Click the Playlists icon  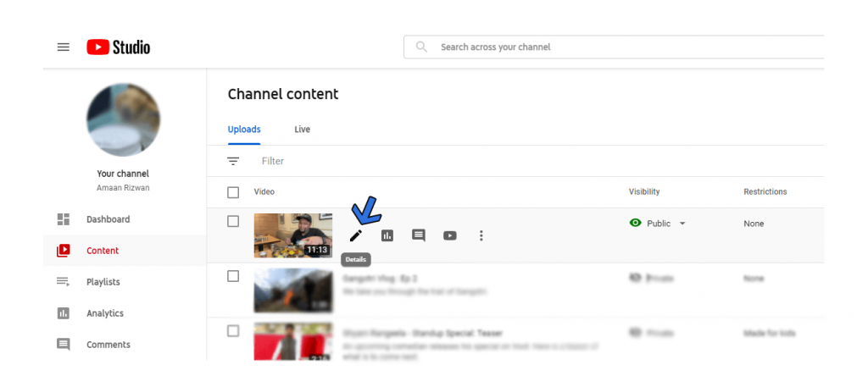[64, 282]
